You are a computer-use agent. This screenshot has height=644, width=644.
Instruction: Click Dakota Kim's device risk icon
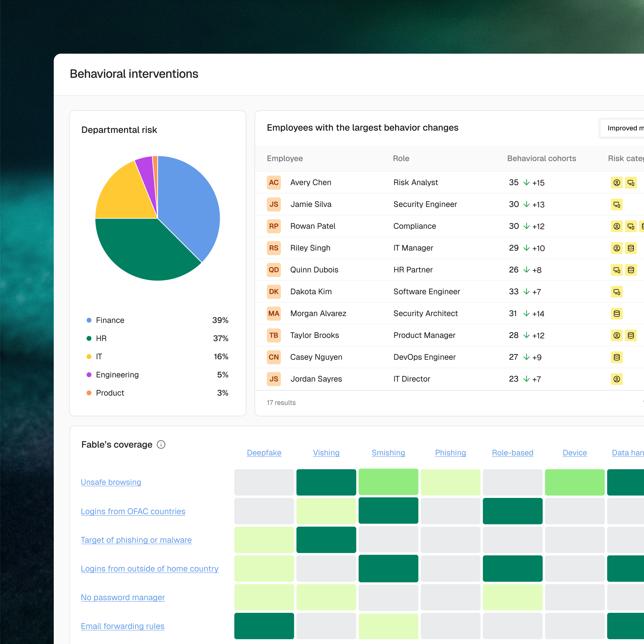click(617, 292)
